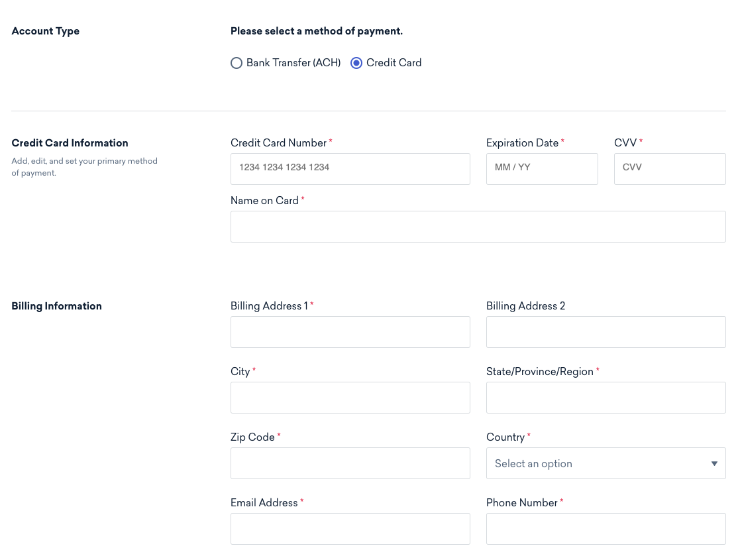Open the Country selection dropdown
Screen dimensions: 738x560
point(606,463)
